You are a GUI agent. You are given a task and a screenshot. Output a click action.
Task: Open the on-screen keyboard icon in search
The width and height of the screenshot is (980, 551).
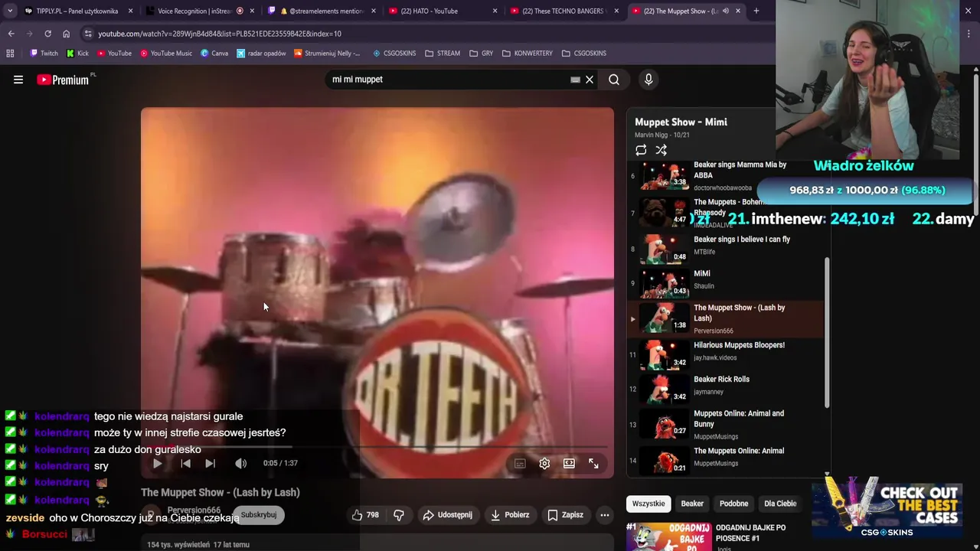pyautogui.click(x=575, y=80)
